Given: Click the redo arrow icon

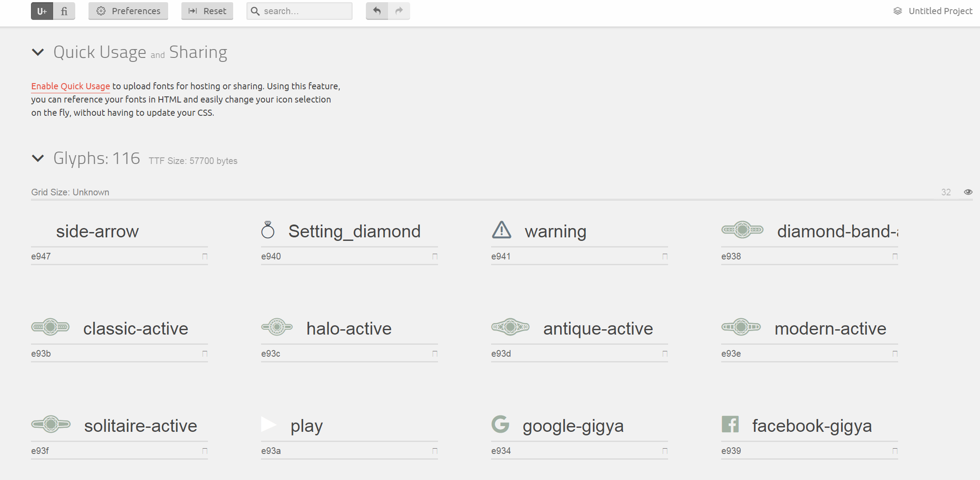Looking at the screenshot, I should [x=399, y=11].
